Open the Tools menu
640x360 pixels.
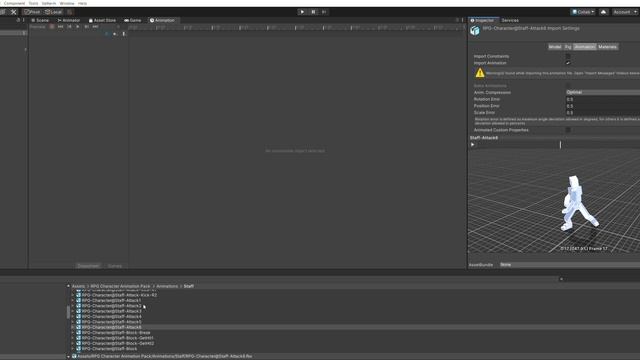[x=33, y=3]
